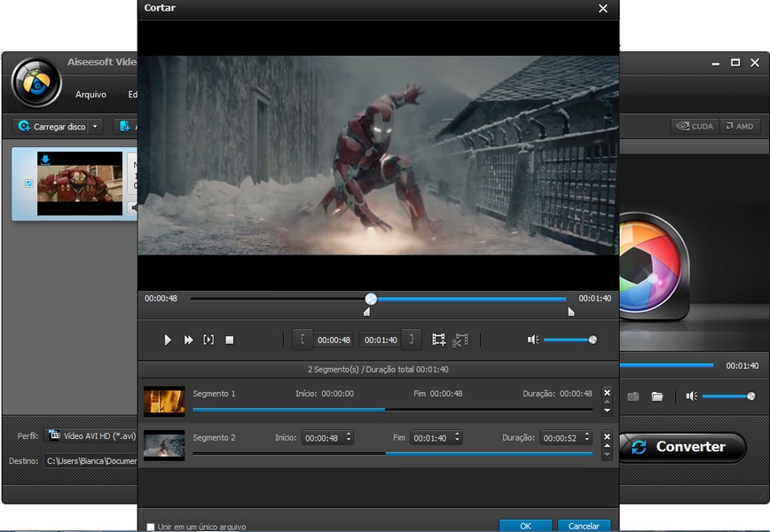Click the start trim marker below timeline
Screen dimensions: 770x532
click(x=367, y=311)
